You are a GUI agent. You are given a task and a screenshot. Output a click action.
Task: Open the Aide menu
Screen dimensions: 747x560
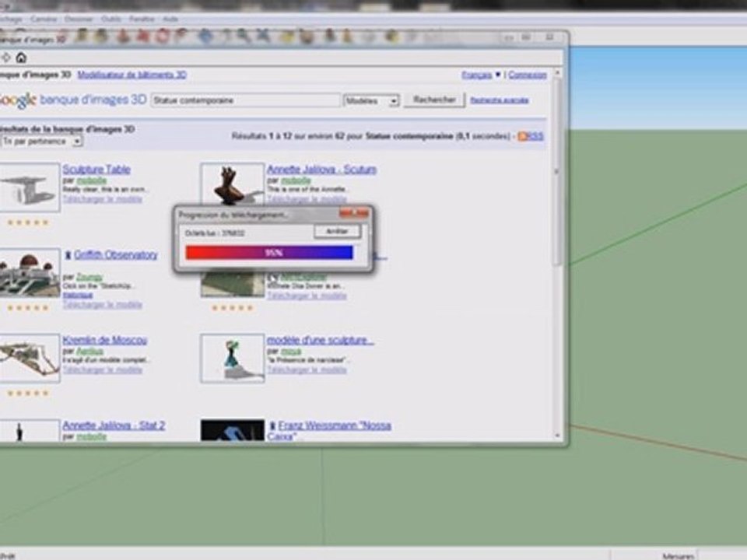click(x=170, y=19)
